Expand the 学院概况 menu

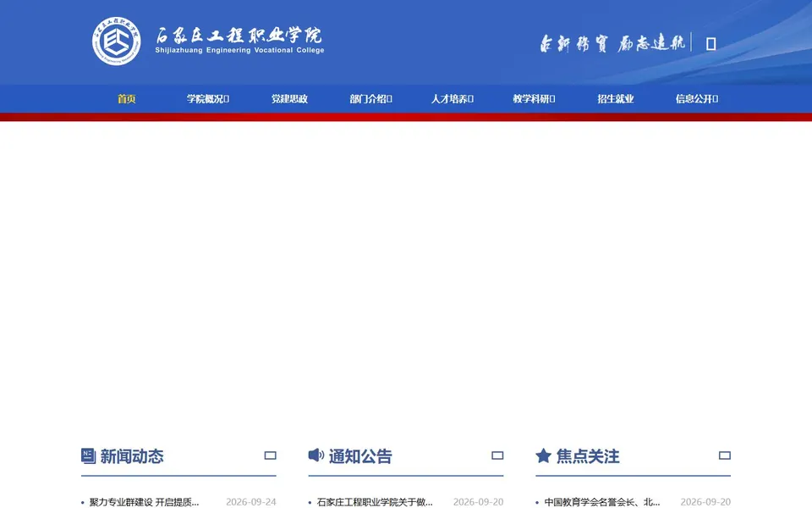tap(208, 99)
